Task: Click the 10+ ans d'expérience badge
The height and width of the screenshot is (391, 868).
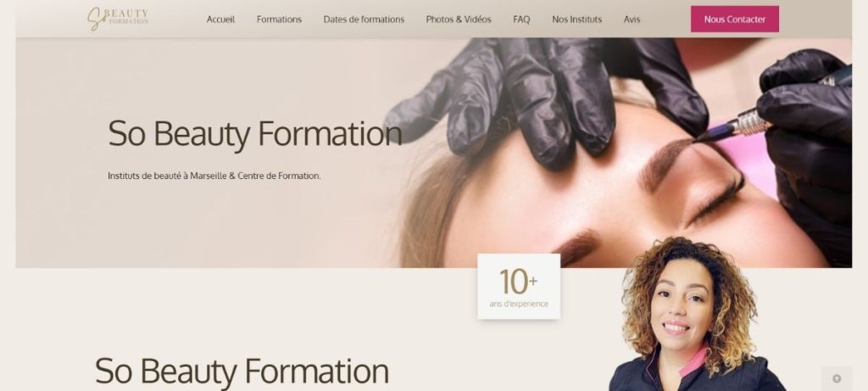Action: point(519,287)
